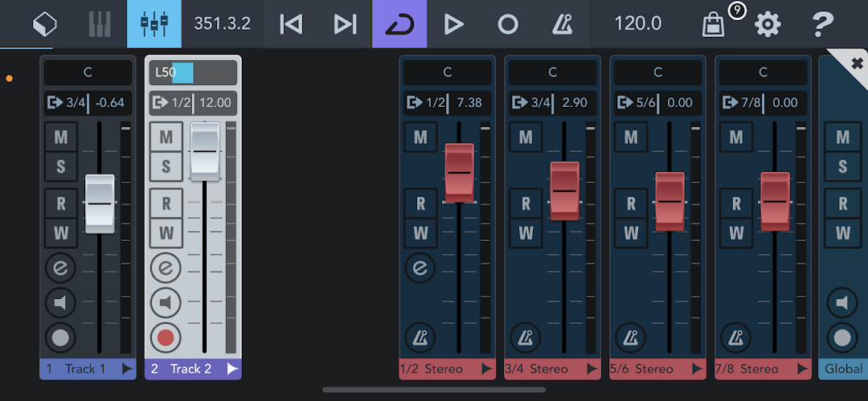The image size is (868, 401).
Task: Solo Track 2
Action: [x=166, y=166]
